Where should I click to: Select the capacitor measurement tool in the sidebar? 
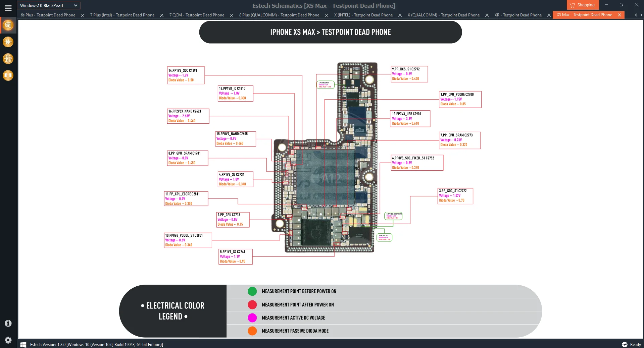8,42
